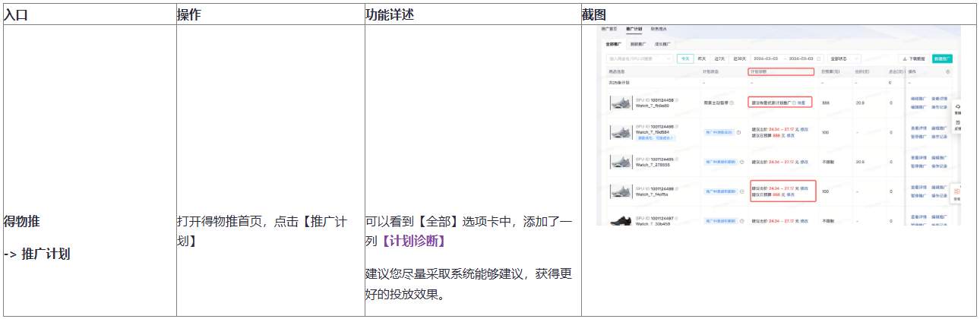Click 编辑推广 for Watch_T_fb9a89
The height and width of the screenshot is (319, 980).
[x=918, y=107]
